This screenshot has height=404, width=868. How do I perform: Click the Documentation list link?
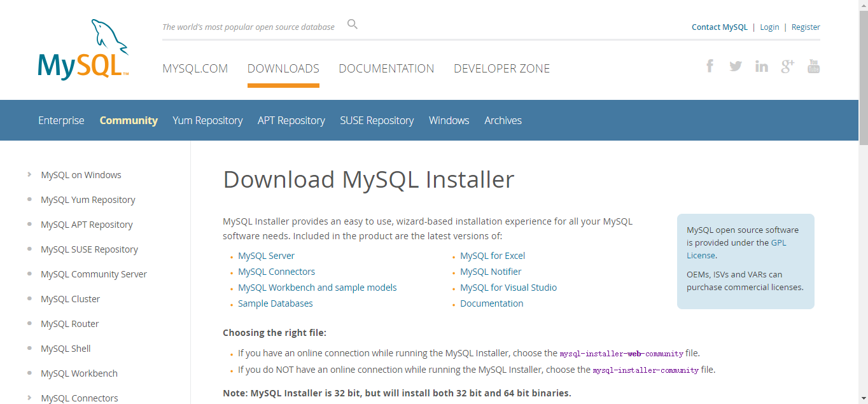tap(492, 303)
